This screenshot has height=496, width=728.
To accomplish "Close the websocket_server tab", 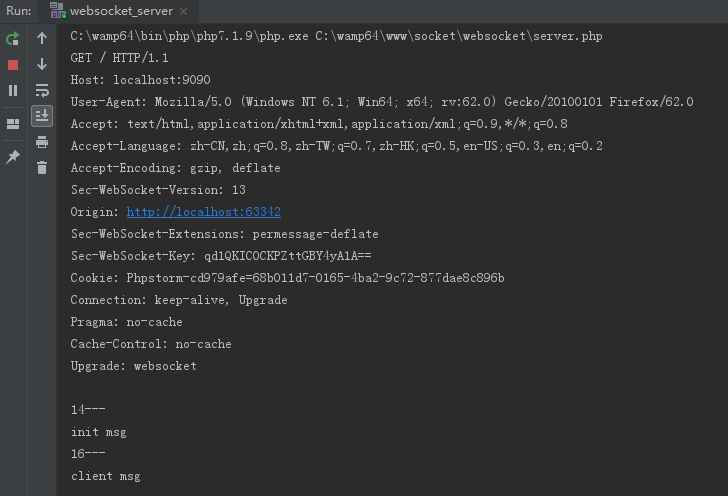I will (185, 11).
